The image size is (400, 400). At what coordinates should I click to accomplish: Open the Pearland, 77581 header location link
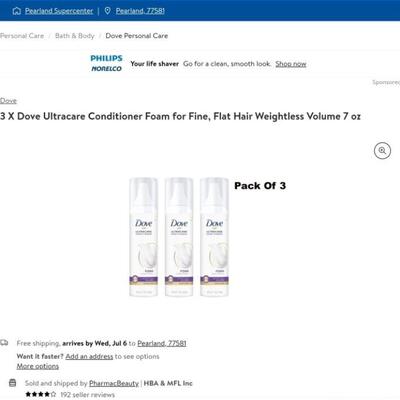[140, 11]
